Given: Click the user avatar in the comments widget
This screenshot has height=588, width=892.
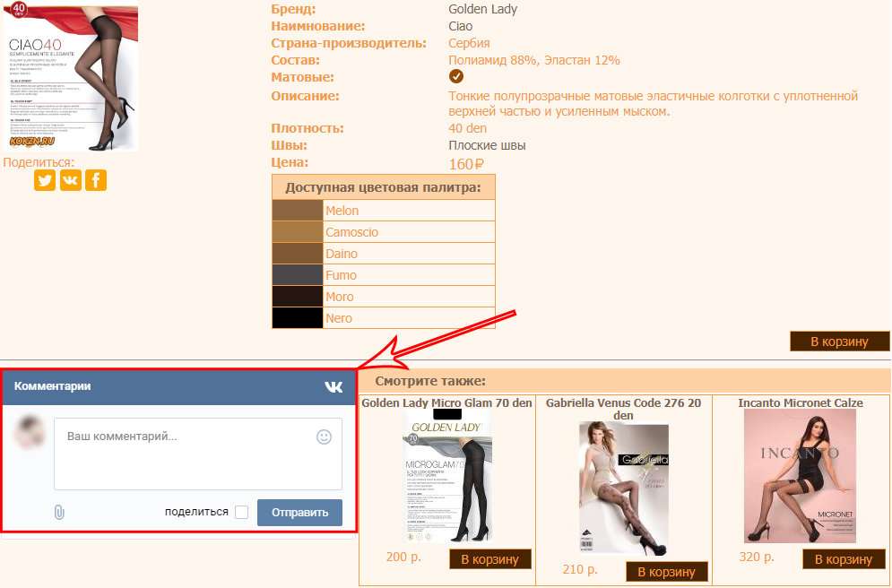Looking at the screenshot, I should pyautogui.click(x=30, y=433).
